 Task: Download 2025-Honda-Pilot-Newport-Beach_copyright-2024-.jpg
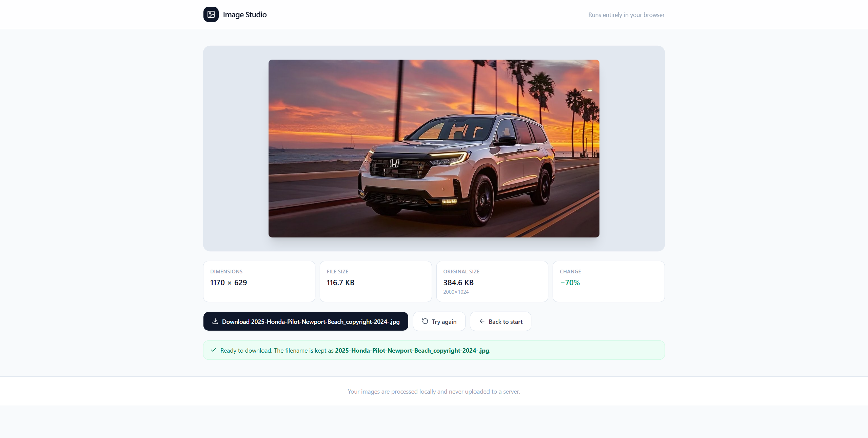305,321
